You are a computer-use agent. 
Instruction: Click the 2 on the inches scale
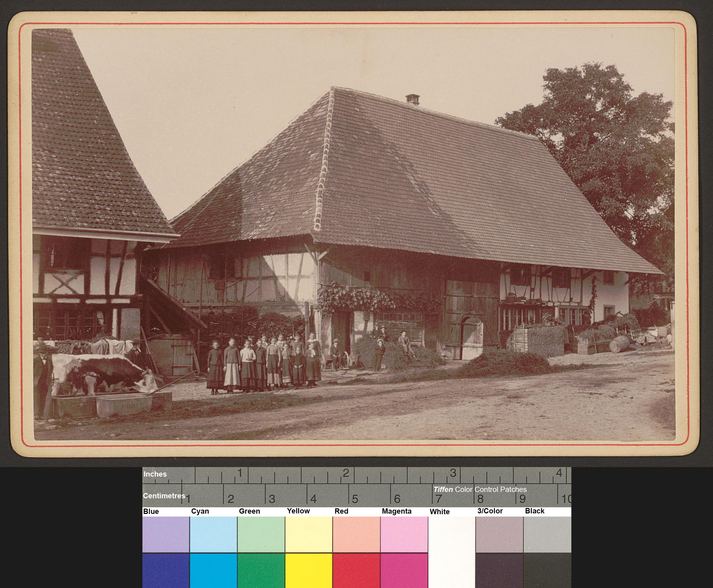346,473
